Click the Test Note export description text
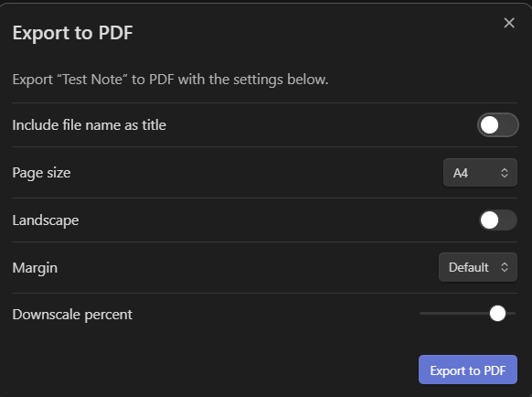 170,80
